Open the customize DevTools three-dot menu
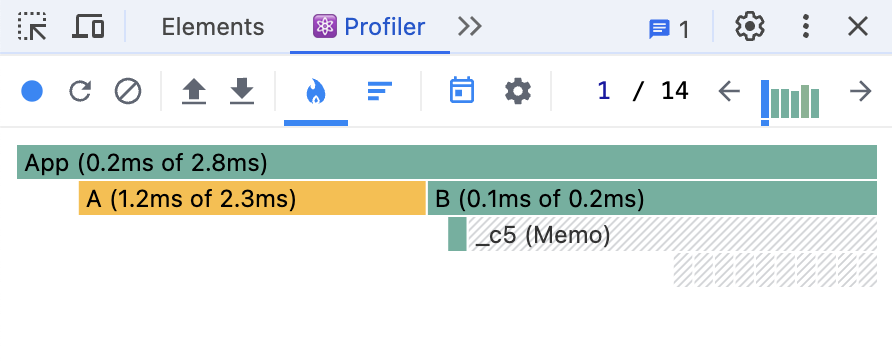Screen dimensions: 892x362 (x=805, y=26)
